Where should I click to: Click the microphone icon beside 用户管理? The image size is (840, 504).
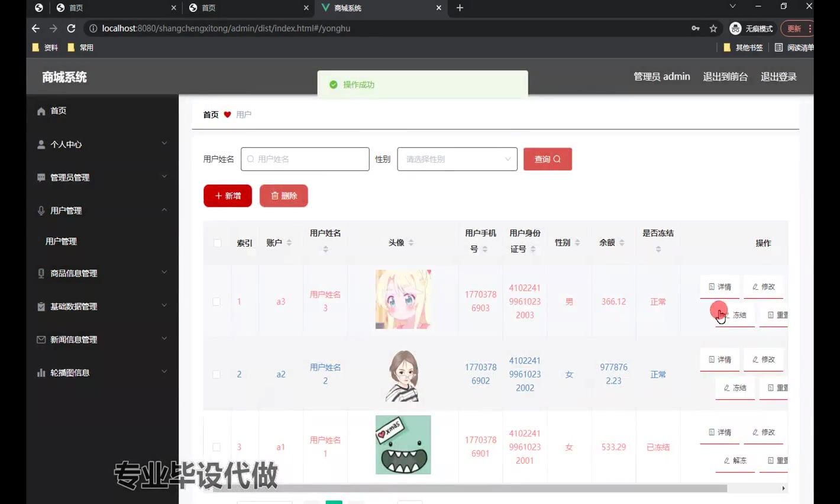41,211
